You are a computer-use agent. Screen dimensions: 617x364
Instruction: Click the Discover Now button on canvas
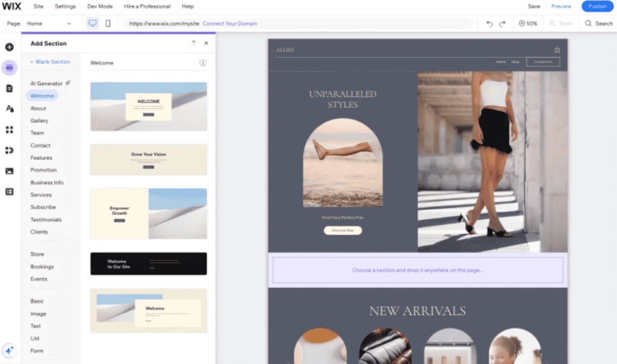pyautogui.click(x=343, y=230)
